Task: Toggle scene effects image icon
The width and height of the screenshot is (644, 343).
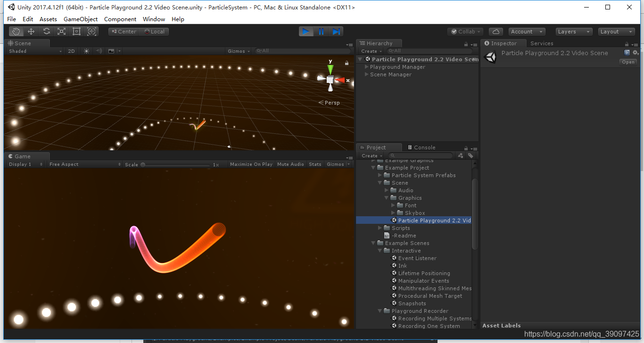Action: (x=111, y=51)
